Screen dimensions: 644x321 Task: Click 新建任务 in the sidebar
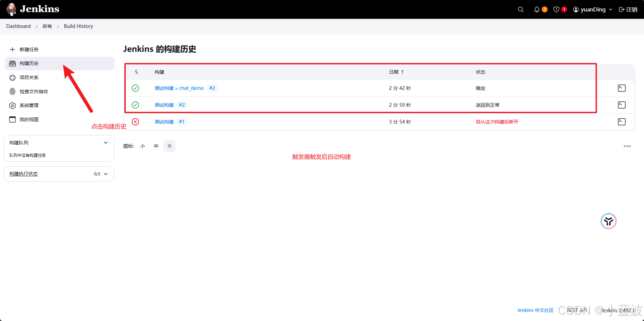pyautogui.click(x=60, y=49)
